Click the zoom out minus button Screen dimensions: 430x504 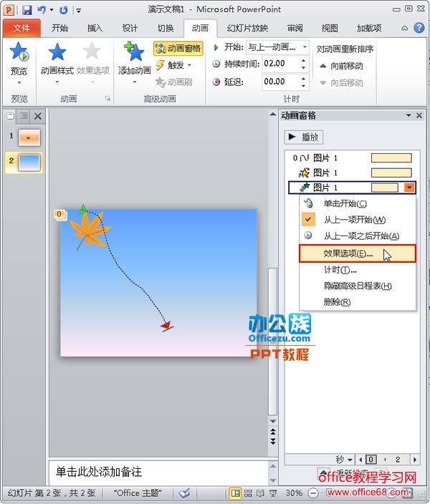pyautogui.click(x=312, y=493)
